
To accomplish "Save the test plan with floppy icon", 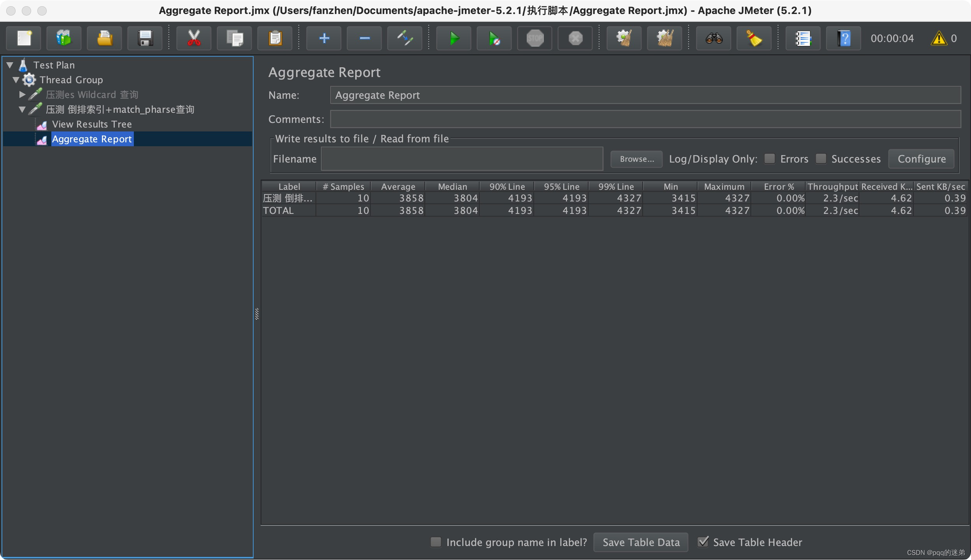I will click(x=145, y=38).
